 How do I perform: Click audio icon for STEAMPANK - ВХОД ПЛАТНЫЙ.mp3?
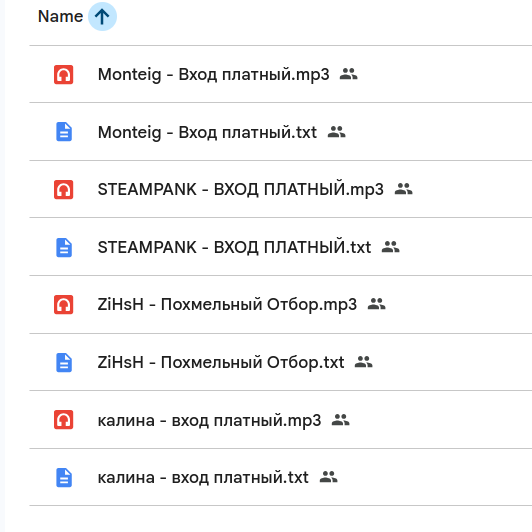63,189
